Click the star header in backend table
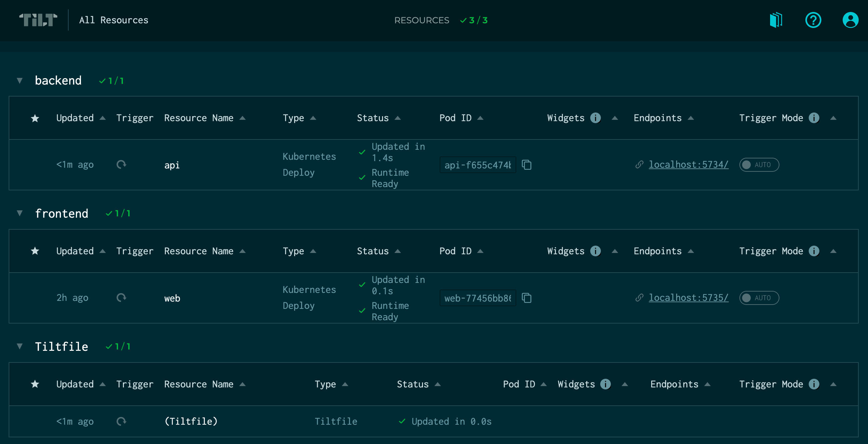The height and width of the screenshot is (444, 868). pyautogui.click(x=35, y=118)
